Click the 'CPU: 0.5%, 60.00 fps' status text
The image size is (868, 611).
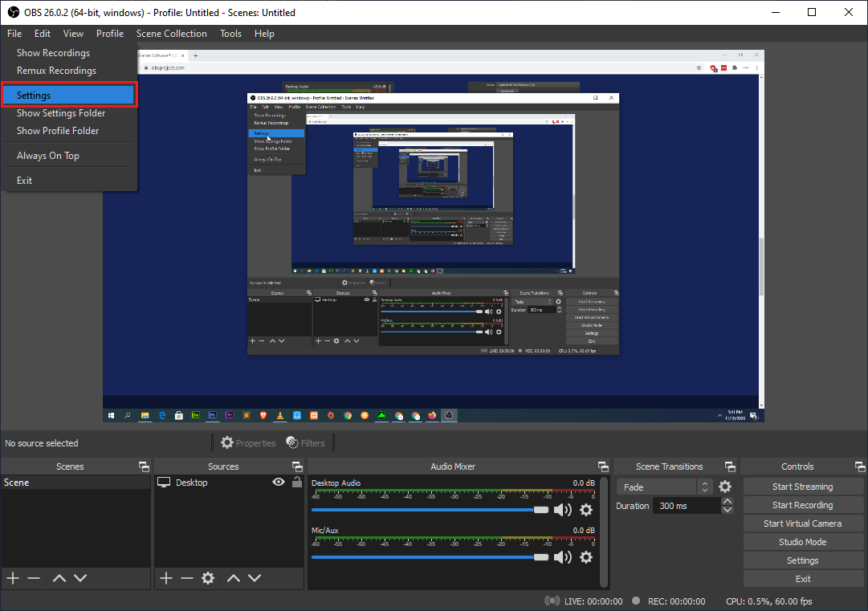coord(769,601)
